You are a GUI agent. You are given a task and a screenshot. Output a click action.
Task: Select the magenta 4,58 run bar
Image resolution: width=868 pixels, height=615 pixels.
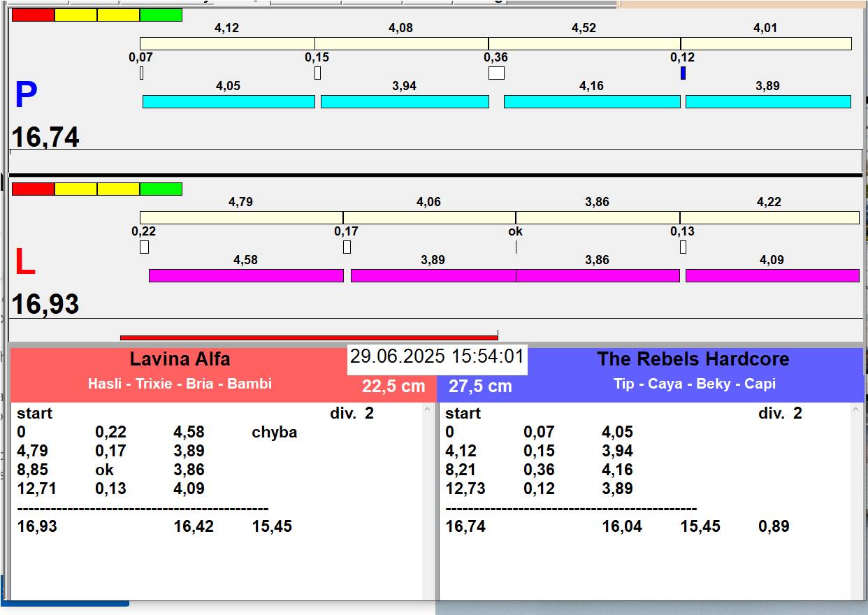[246, 275]
